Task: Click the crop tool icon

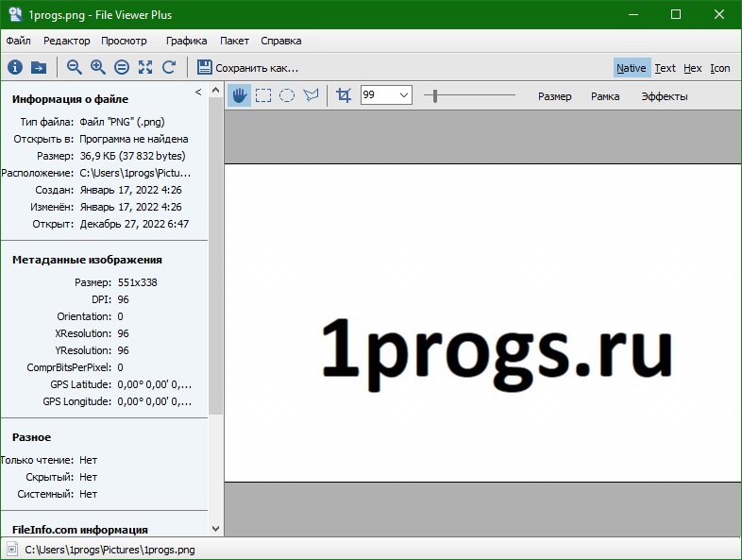Action: click(344, 95)
